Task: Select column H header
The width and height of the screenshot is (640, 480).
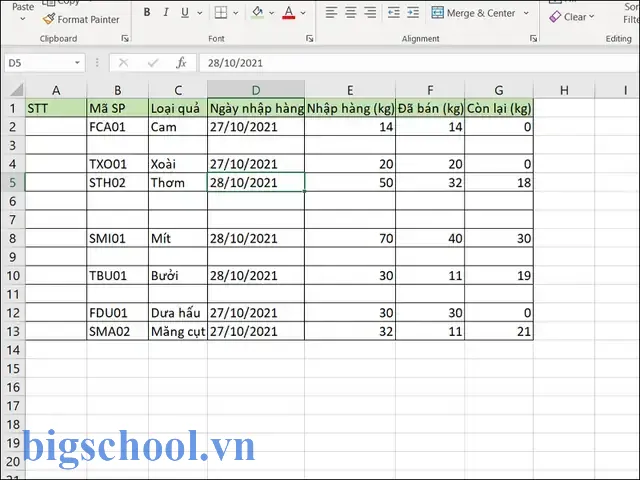Action: (564, 90)
